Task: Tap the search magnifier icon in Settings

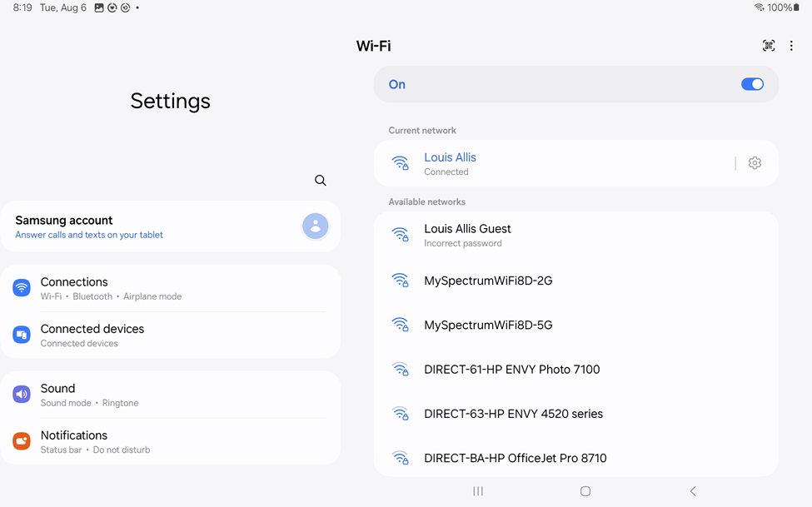Action: point(321,181)
